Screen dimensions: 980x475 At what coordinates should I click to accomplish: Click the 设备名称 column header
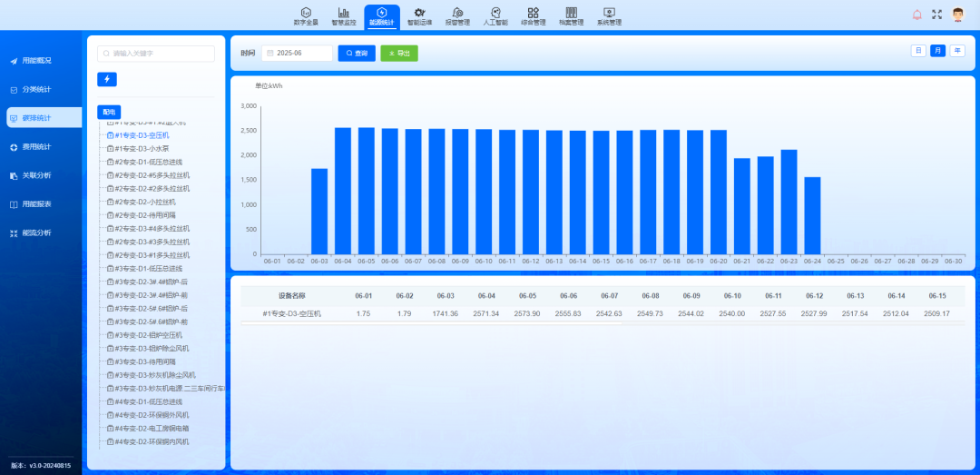292,295
